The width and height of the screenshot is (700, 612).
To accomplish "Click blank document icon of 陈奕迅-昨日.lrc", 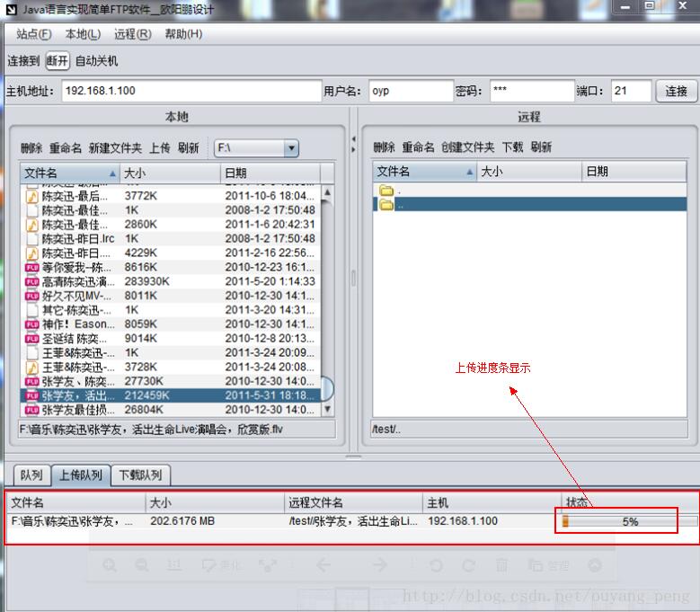I will tap(31, 238).
